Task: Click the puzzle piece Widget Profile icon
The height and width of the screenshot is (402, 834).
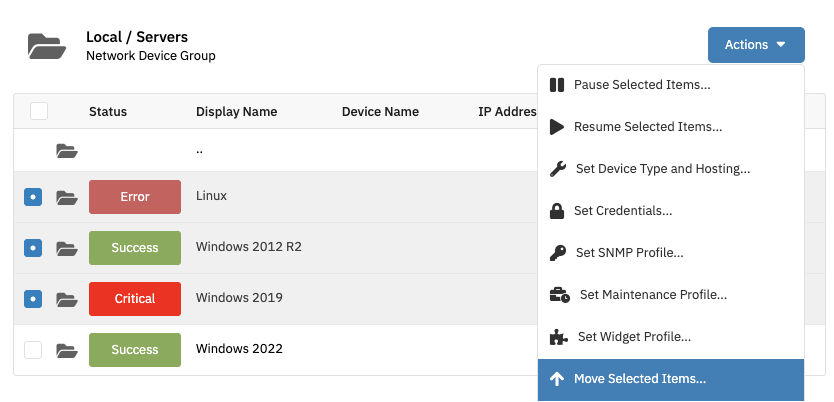Action: [x=558, y=337]
